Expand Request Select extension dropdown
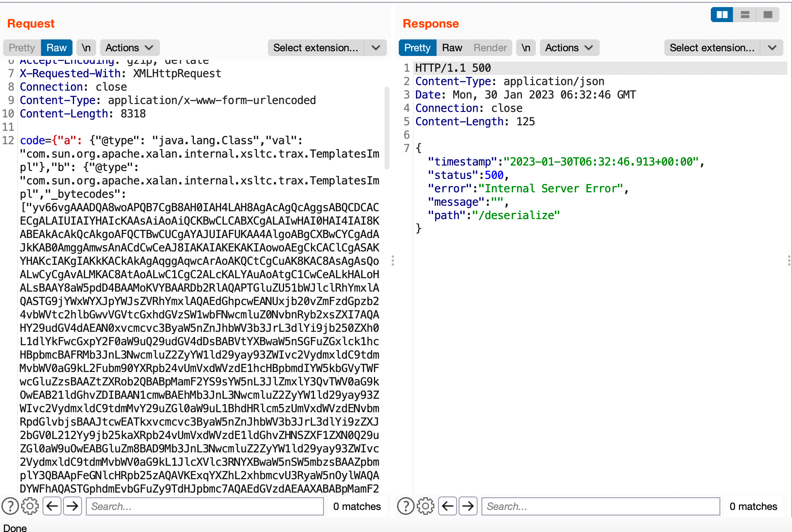This screenshot has height=532, width=792. (376, 48)
